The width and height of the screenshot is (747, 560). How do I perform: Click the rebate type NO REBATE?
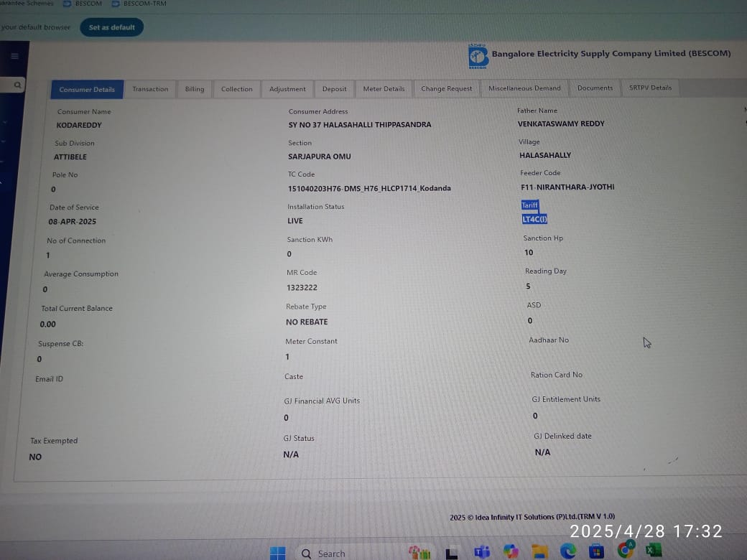(x=307, y=322)
